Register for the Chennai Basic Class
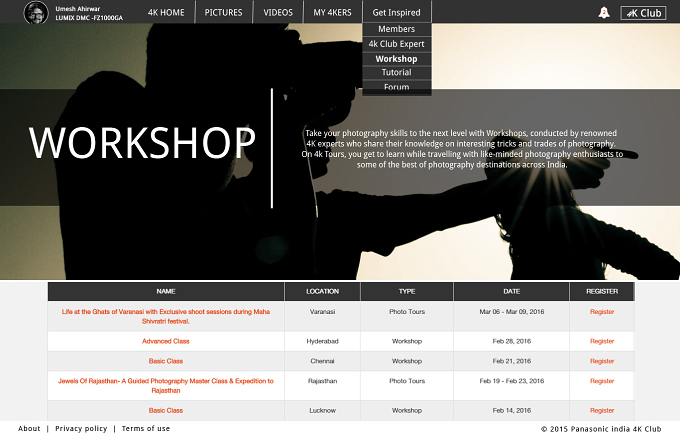Viewport: 680px width, 440px height. (x=602, y=361)
